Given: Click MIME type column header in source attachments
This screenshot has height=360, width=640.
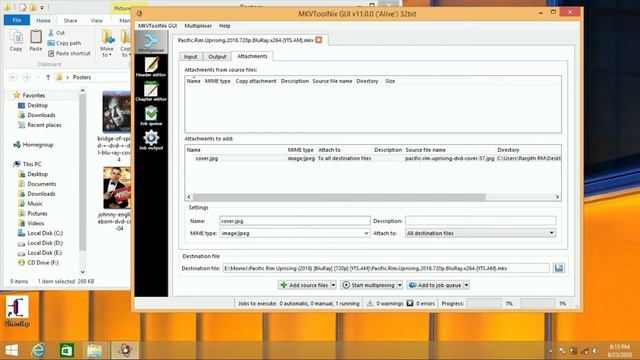Looking at the screenshot, I should tap(218, 81).
